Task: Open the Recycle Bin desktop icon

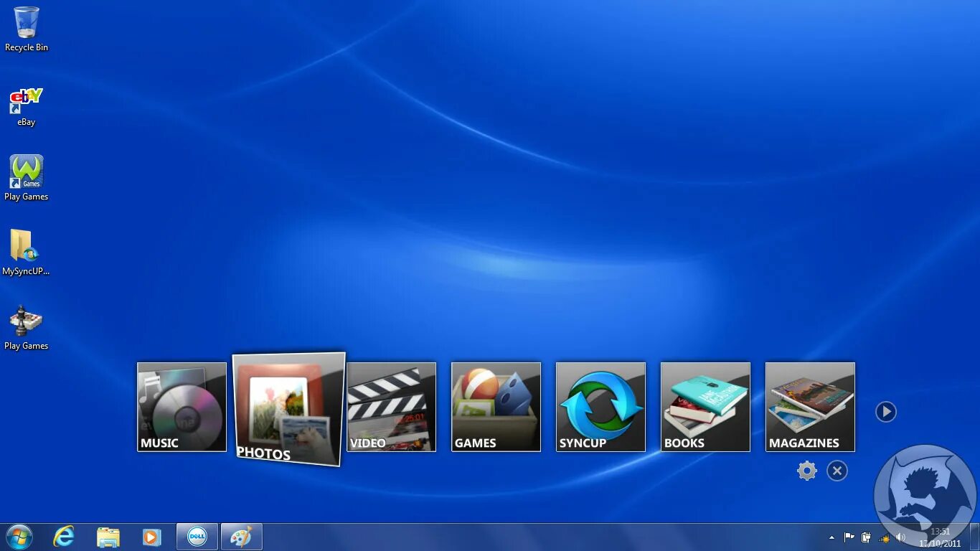Action: pos(27,29)
